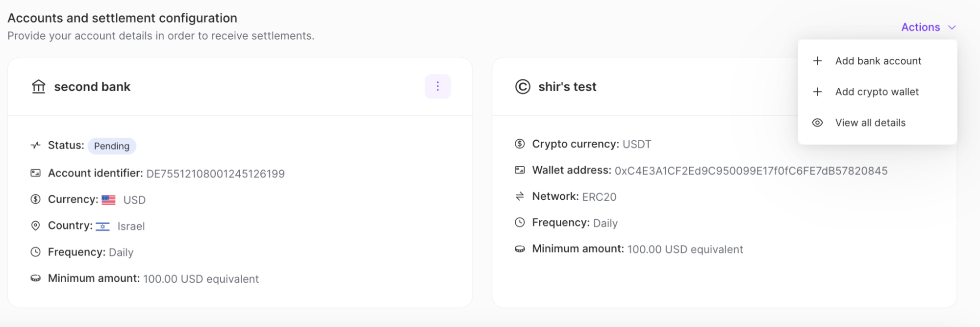Viewport: 980px width, 327px height.
Task: Collapse the Actions menu using its chevron
Action: click(x=952, y=27)
